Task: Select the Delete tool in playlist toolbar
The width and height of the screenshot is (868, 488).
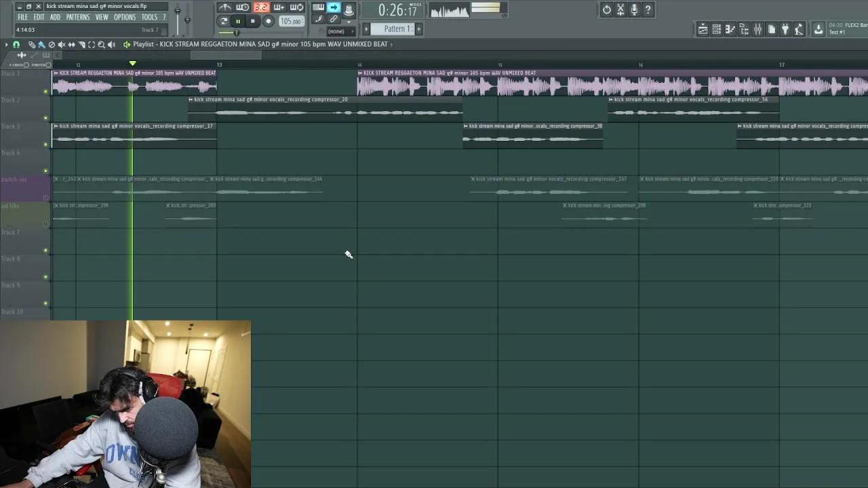Action: point(52,44)
